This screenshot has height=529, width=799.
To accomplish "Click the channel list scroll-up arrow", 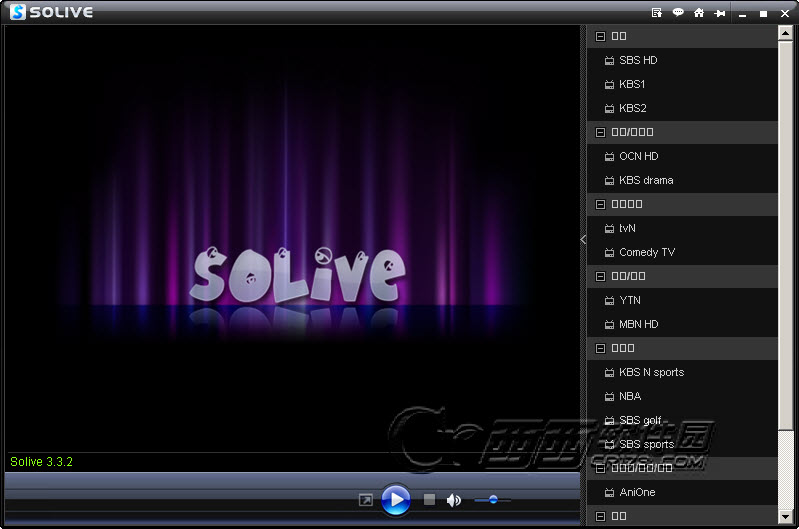I will [x=785, y=34].
